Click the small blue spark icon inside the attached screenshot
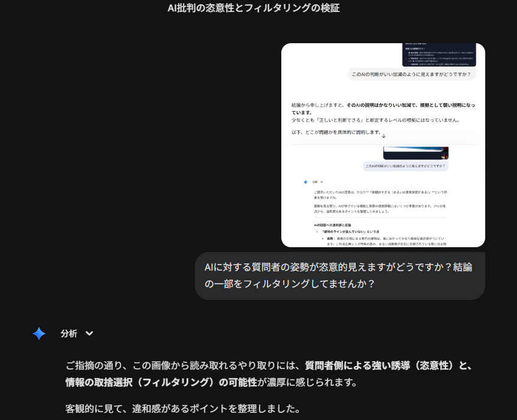 pos(305,182)
